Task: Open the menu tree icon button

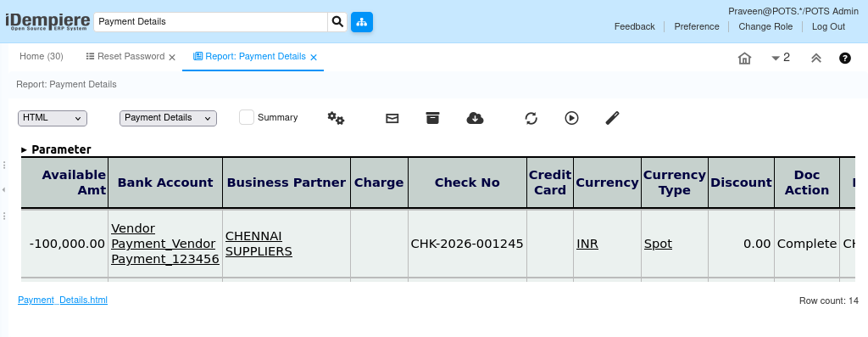Action: click(362, 22)
